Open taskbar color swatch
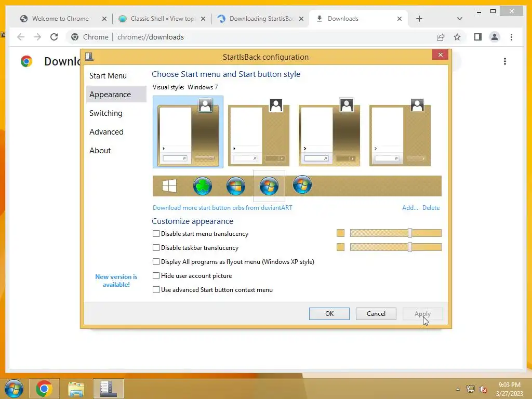The image size is (532, 399). (x=340, y=247)
